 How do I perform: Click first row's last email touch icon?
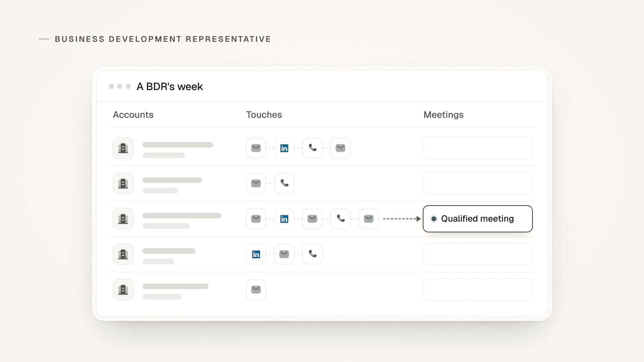[341, 148]
